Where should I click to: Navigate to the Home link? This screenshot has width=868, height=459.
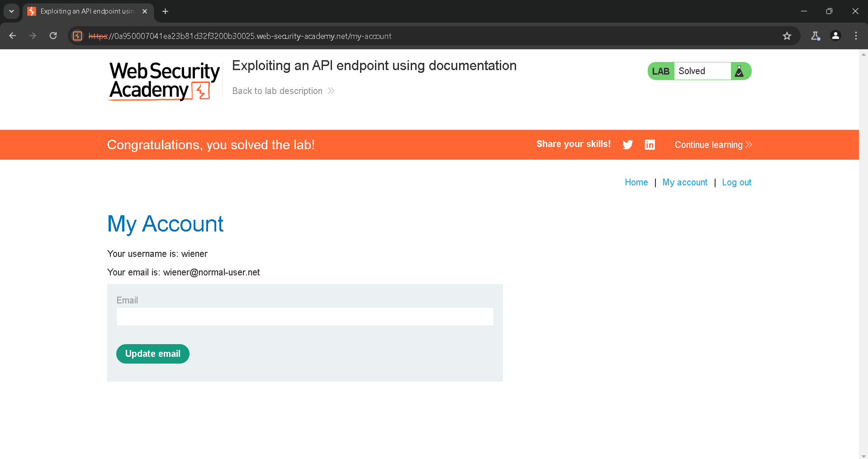(636, 182)
